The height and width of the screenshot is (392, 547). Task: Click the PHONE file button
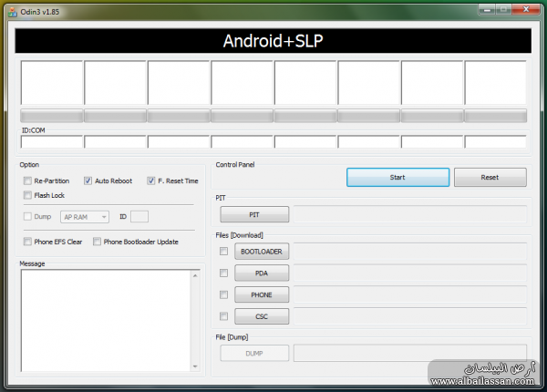262,294
